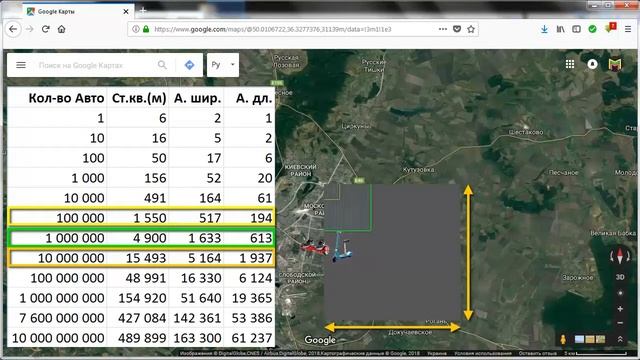The height and width of the screenshot is (360, 640).
Task: Show my current location on map
Action: tap(620, 293)
